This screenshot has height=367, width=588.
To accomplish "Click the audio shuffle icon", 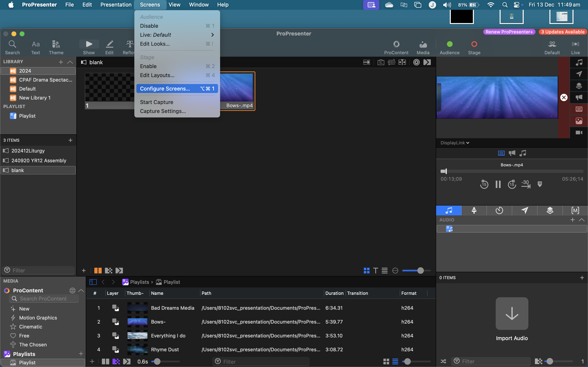I will click(443, 361).
